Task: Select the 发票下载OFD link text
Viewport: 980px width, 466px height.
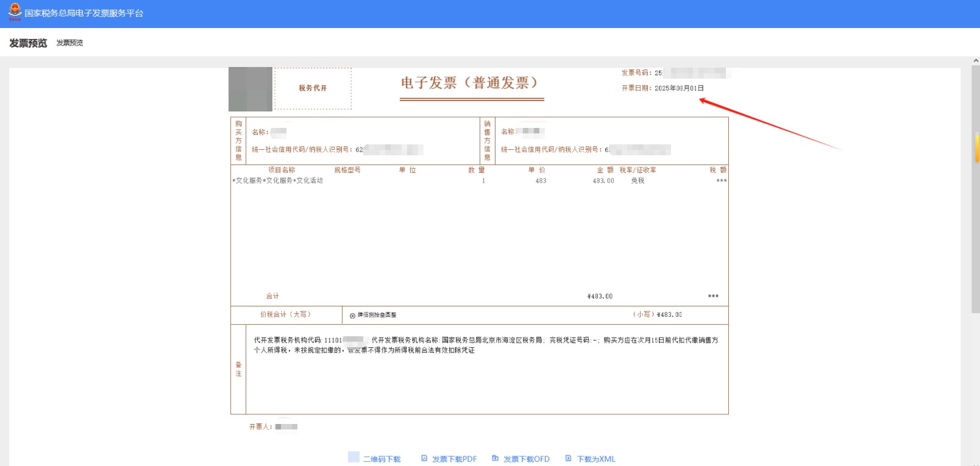Action: [526, 459]
